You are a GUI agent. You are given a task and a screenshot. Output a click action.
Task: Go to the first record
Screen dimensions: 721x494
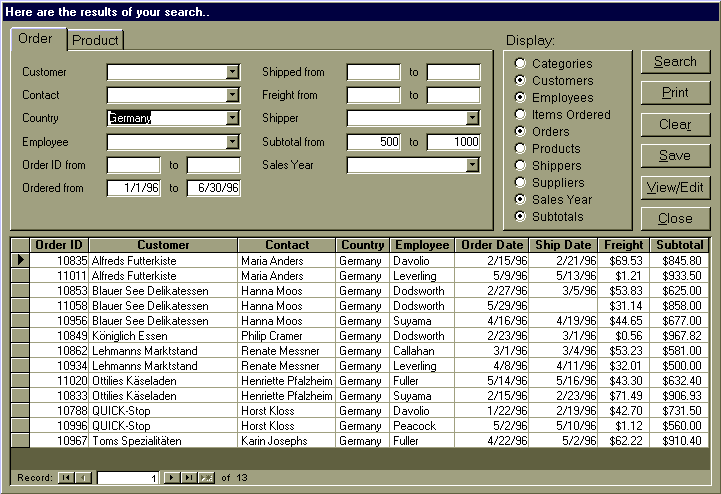pos(66,478)
